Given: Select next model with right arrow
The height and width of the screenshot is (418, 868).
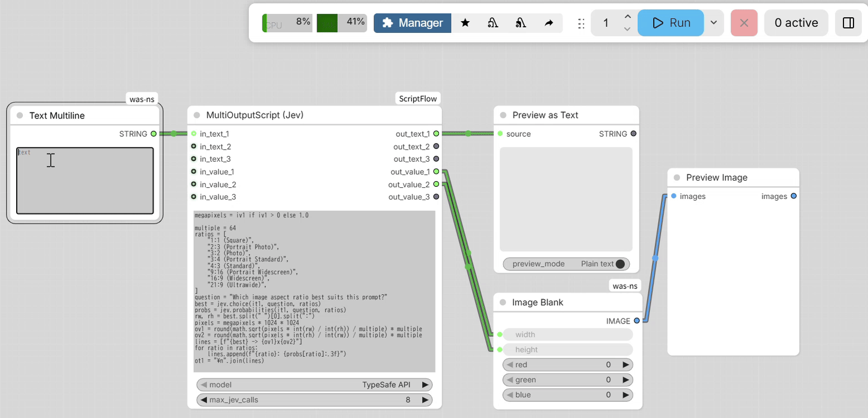Looking at the screenshot, I should pos(426,385).
